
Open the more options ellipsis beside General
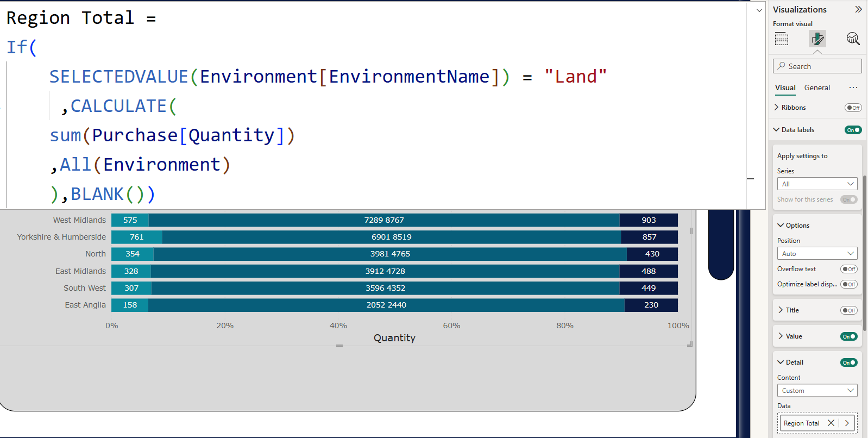coord(853,87)
